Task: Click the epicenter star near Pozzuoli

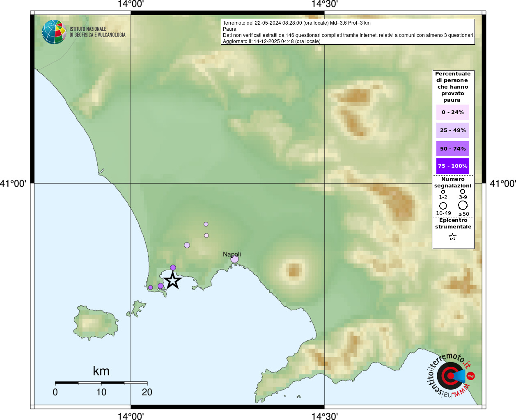Action: click(x=172, y=281)
